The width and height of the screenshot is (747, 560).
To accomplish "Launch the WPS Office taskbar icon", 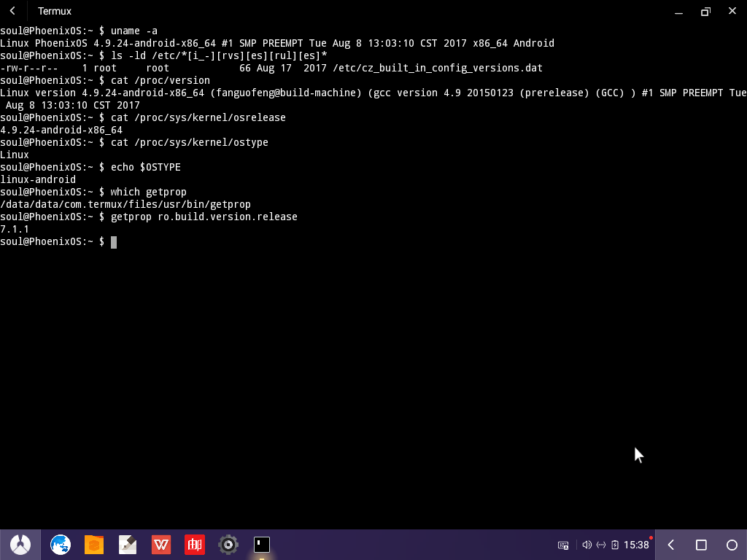I will [161, 545].
